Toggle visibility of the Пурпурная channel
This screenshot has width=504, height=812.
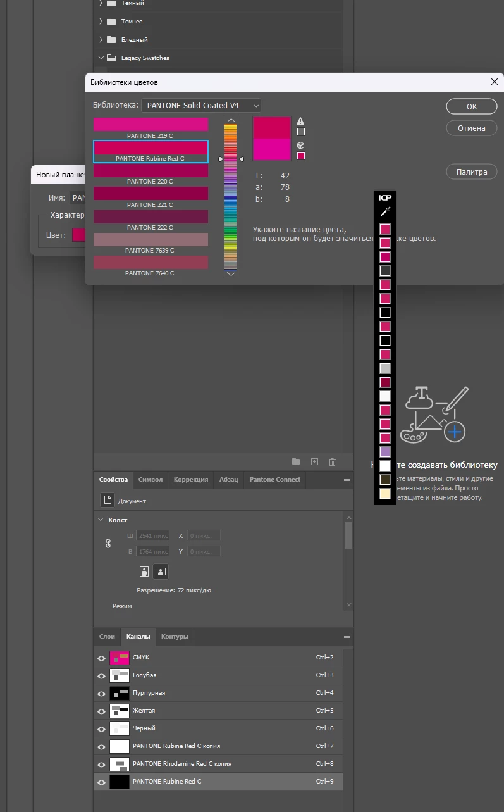tap(101, 694)
